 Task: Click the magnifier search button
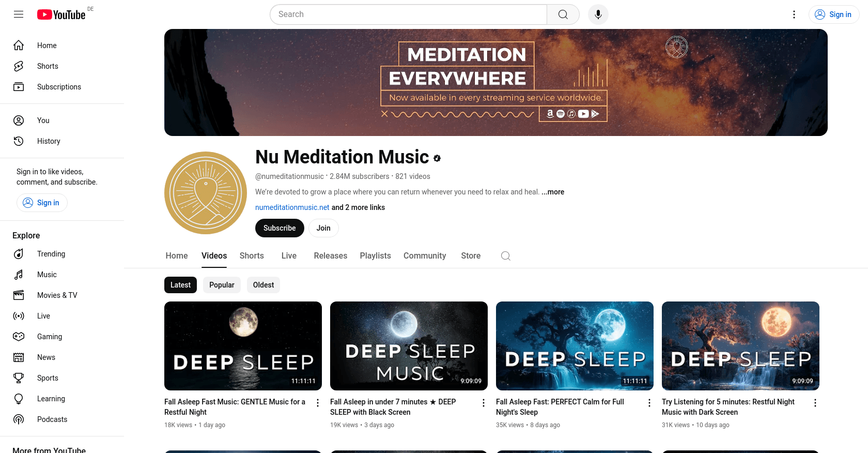point(563,14)
